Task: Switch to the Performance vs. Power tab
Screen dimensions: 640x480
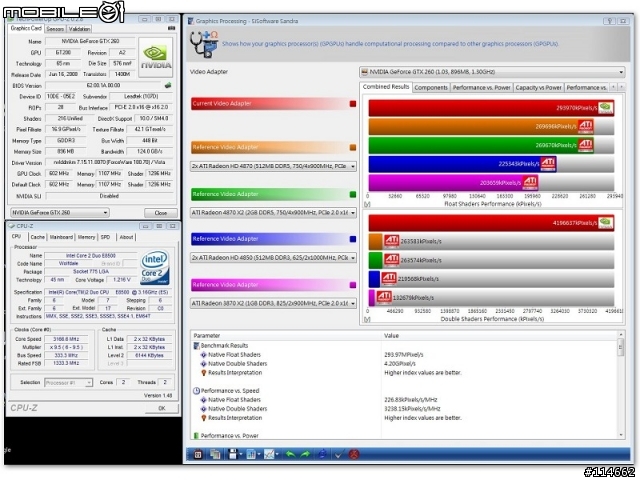Action: 482,87
